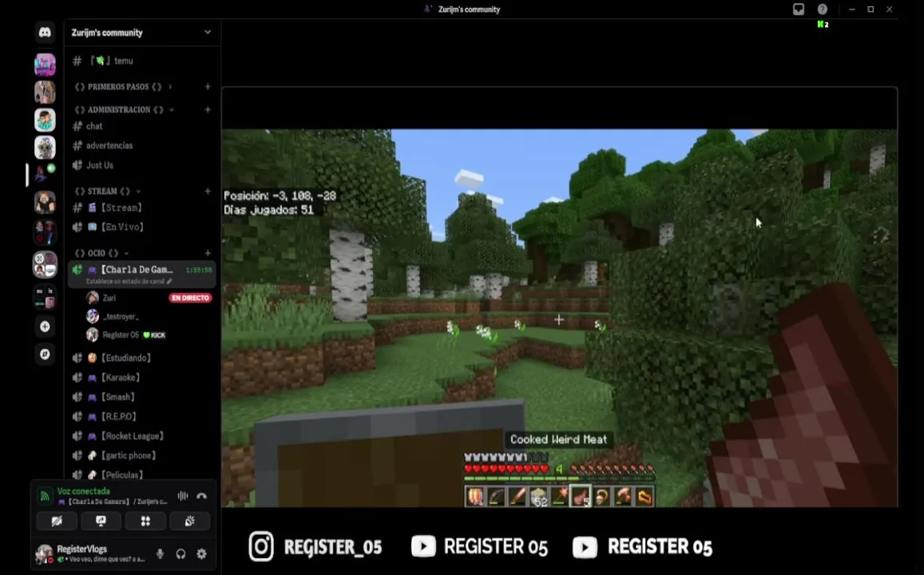Open server dropdown Zurijm's community
The width and height of the screenshot is (924, 575).
[141, 33]
